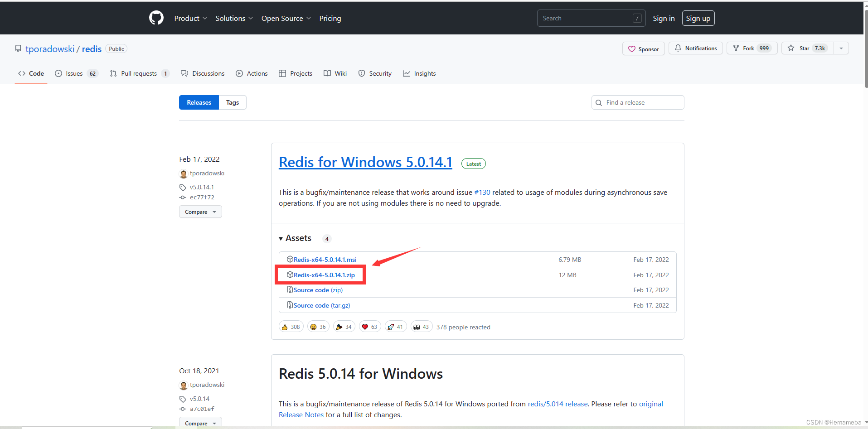Click the rocket reaction 41
Image resolution: width=868 pixels, height=429 pixels.
pyautogui.click(x=396, y=327)
